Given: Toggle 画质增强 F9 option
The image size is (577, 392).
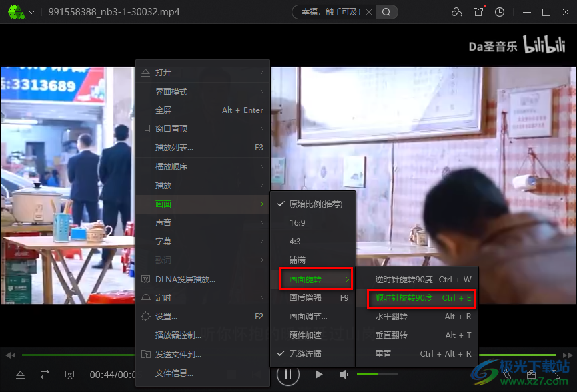Looking at the screenshot, I should [x=312, y=298].
